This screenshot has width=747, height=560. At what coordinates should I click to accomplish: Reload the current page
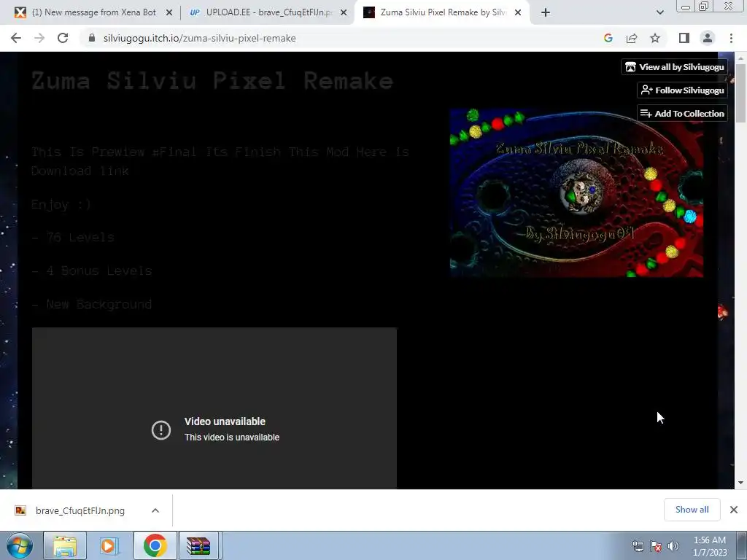pyautogui.click(x=63, y=38)
